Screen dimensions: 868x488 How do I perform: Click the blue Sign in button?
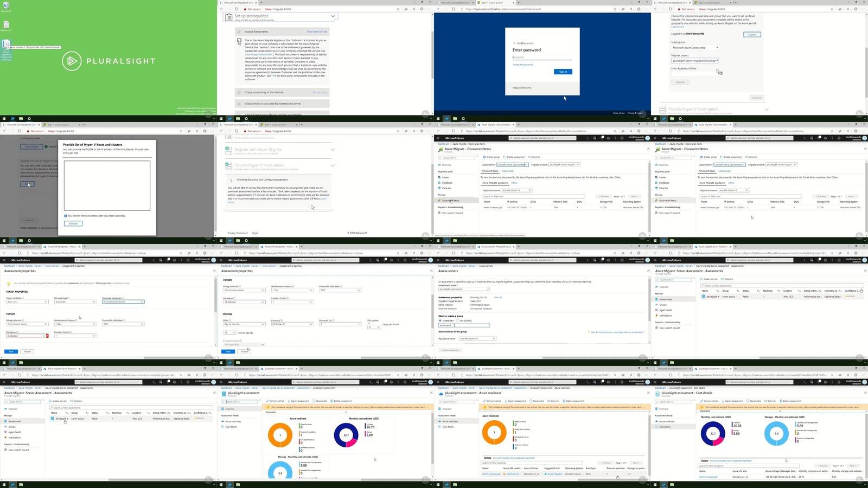pos(563,72)
